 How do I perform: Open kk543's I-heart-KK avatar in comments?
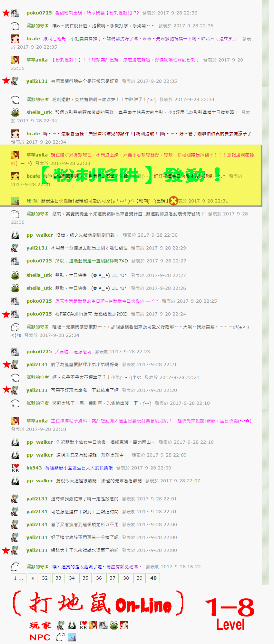point(15,468)
